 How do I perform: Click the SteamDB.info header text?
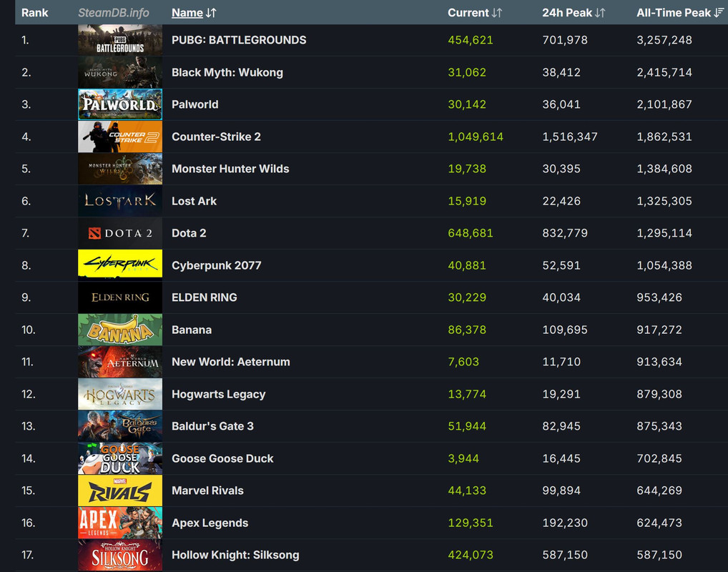point(113,13)
